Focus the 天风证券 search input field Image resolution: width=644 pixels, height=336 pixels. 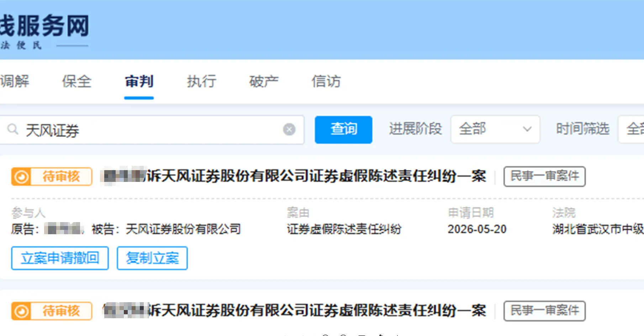click(x=152, y=130)
